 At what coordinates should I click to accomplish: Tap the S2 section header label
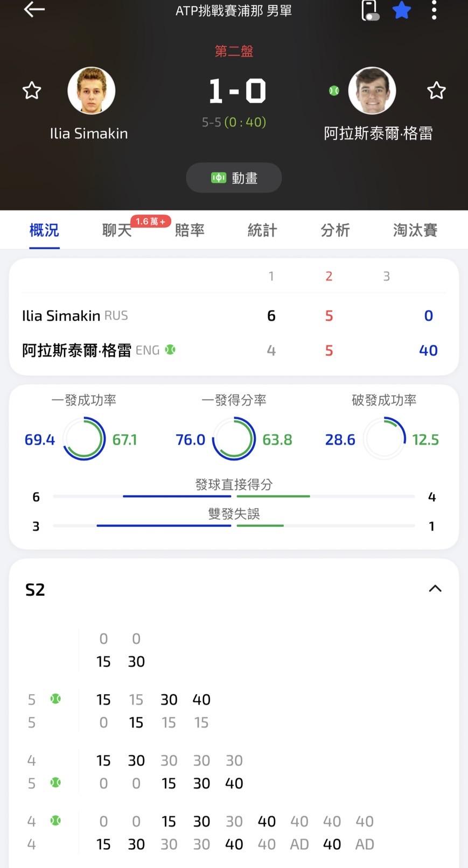36,590
